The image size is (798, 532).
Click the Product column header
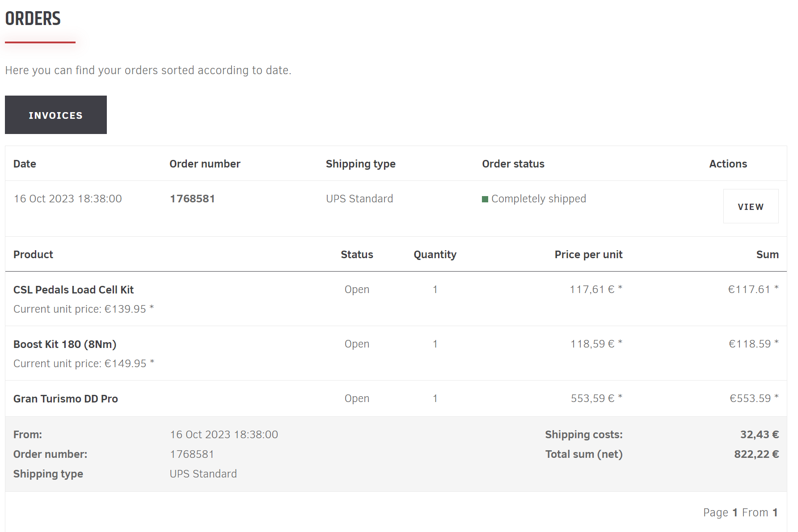click(x=33, y=255)
